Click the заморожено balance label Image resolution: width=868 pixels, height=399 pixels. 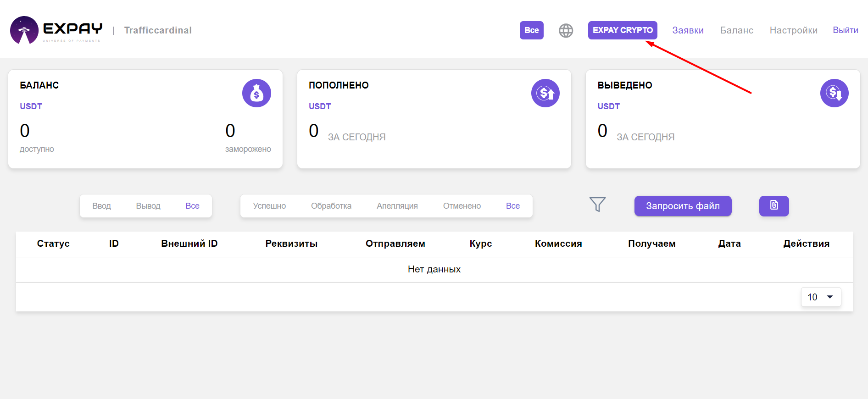coord(248,149)
